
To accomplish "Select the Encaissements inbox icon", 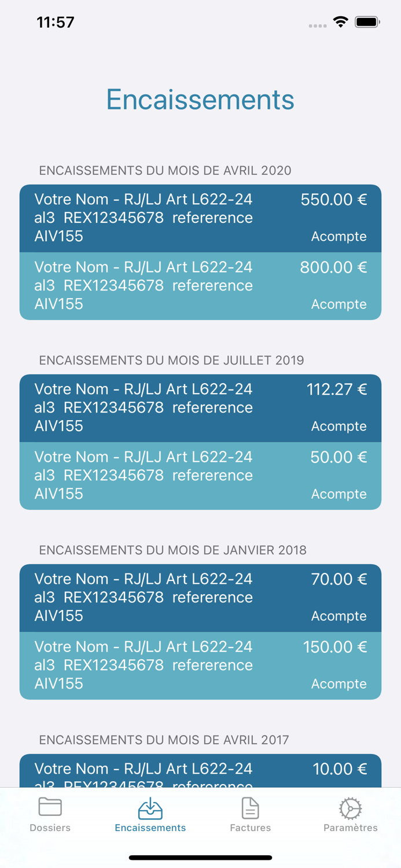I will (x=150, y=810).
